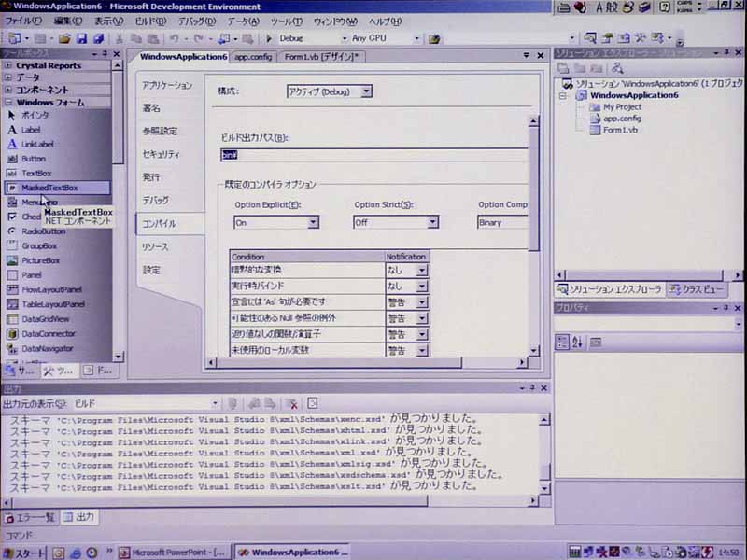Image resolution: width=747 pixels, height=560 pixels.
Task: Switch to the Form1.vb [デザイン] tab
Action: [320, 57]
